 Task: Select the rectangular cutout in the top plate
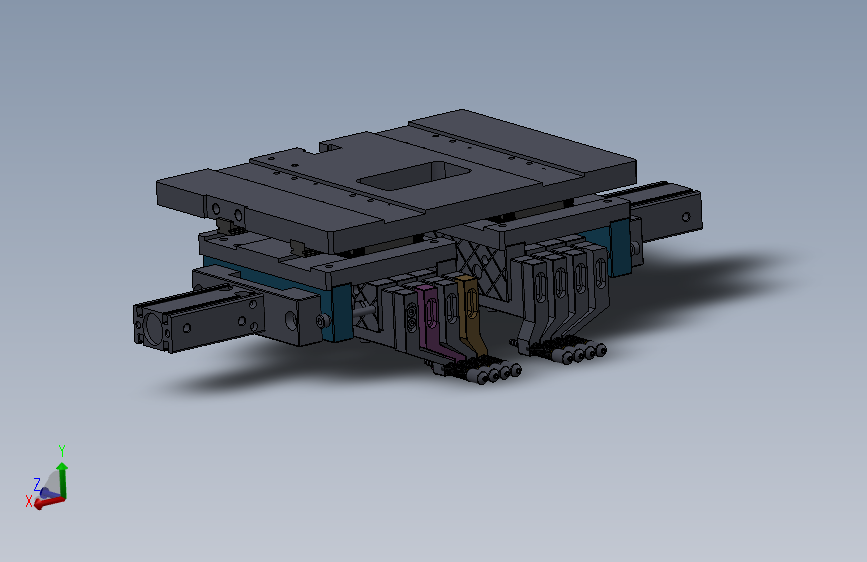[414, 176]
